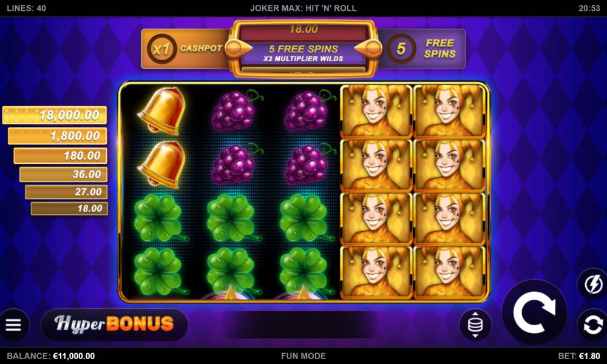This screenshot has width=607, height=364.
Task: Select the 180.00 prize bar
Action: point(60,155)
